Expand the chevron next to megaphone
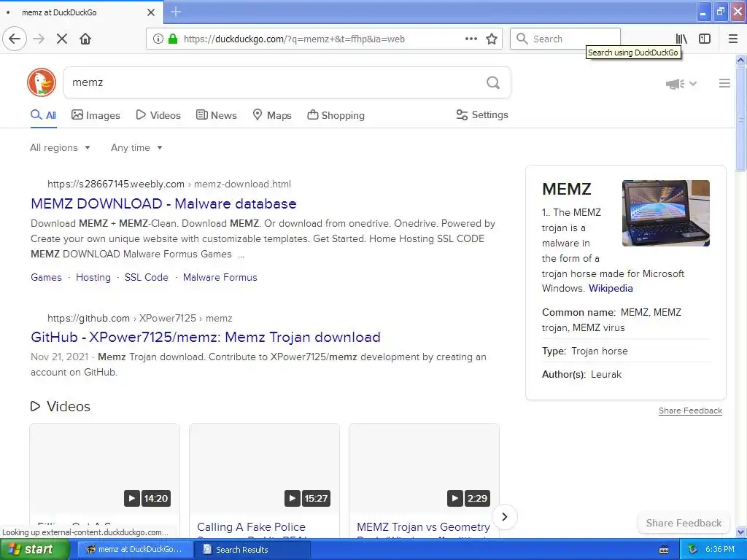The height and width of the screenshot is (560, 747). (693, 84)
